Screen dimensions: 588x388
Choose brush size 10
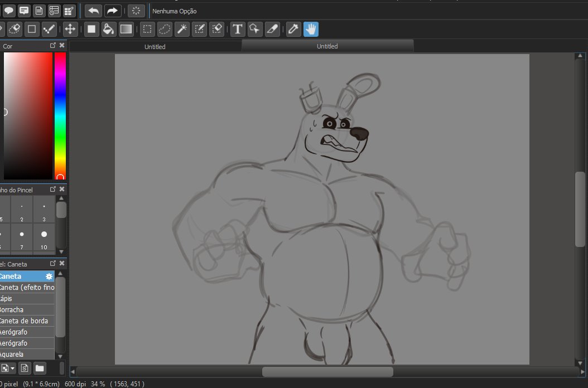coord(44,237)
